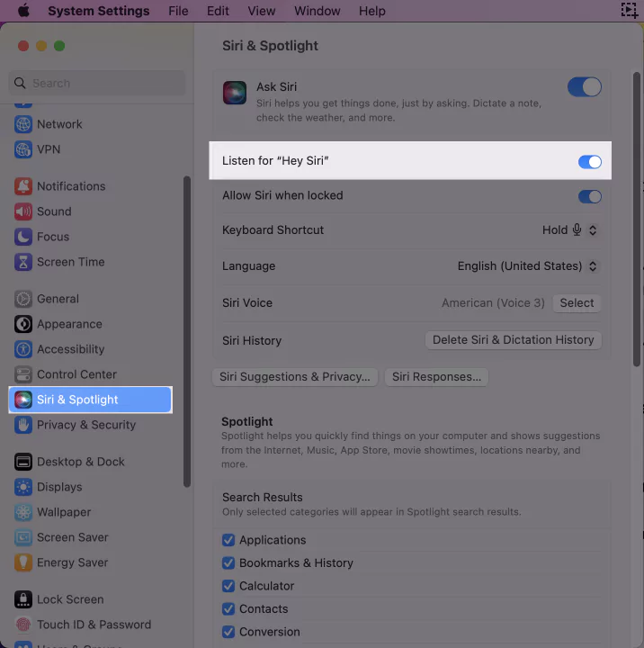Open Siri Responses… button

click(x=436, y=377)
